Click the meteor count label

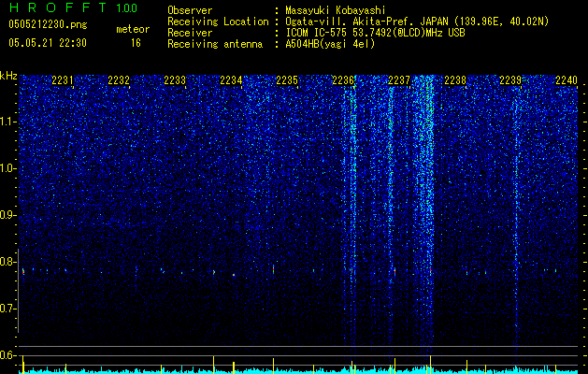(x=133, y=29)
